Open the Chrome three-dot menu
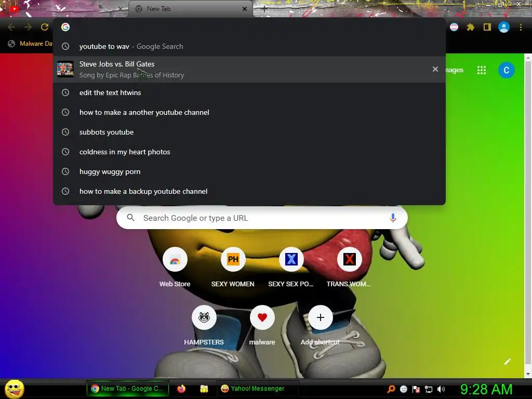This screenshot has height=399, width=532. click(x=521, y=27)
